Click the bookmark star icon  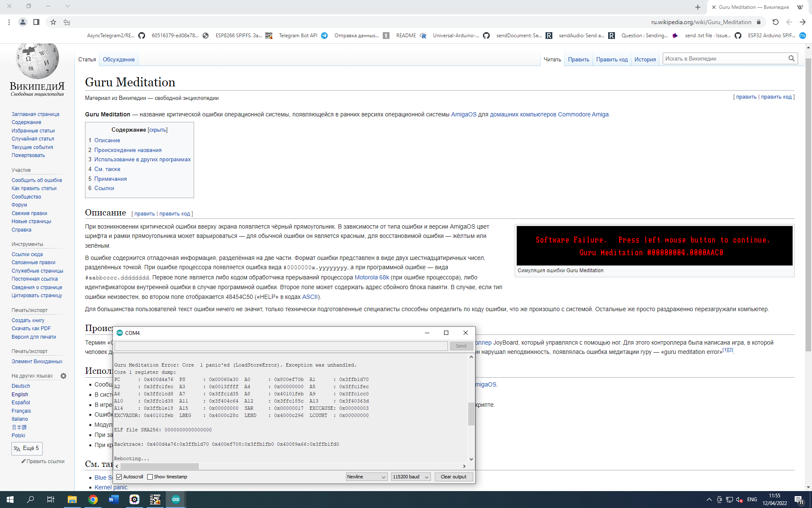pos(53,22)
